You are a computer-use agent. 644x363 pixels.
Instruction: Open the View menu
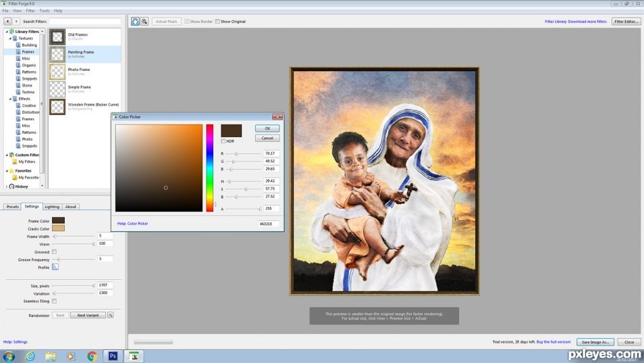pos(17,11)
